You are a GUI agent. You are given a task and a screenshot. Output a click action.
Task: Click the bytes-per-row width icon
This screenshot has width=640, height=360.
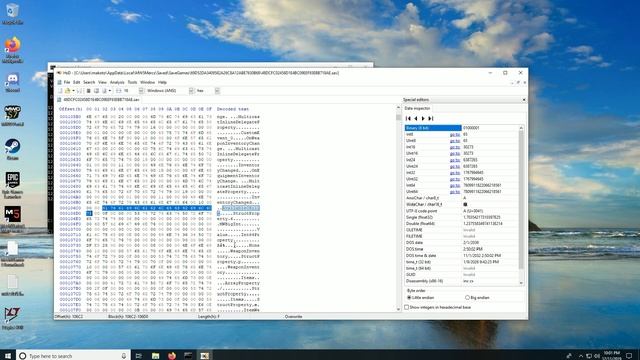pos(119,91)
